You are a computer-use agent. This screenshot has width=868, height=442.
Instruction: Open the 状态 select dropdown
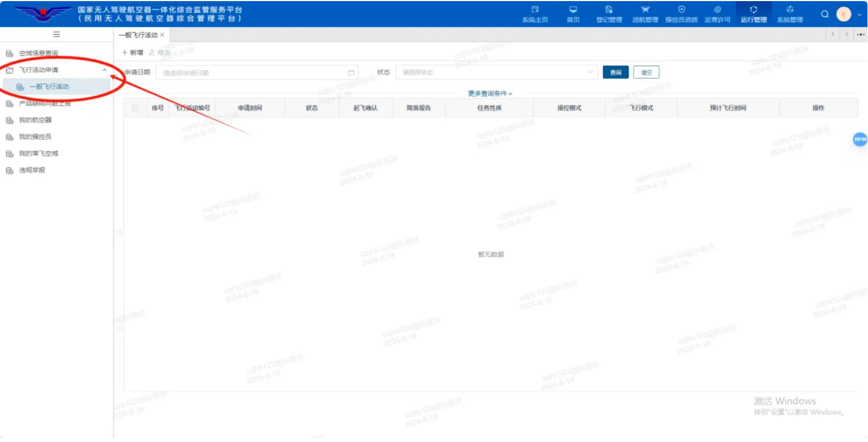(x=496, y=72)
